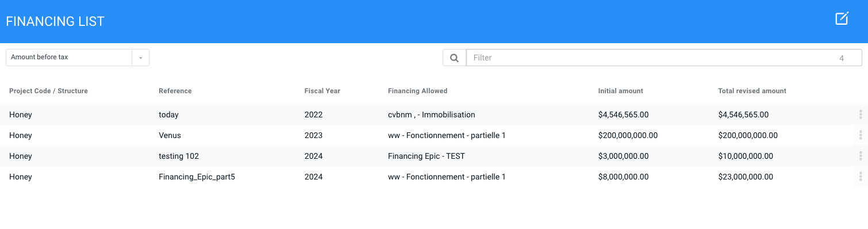
Task: Click the new financing edit icon
Action: point(842,18)
